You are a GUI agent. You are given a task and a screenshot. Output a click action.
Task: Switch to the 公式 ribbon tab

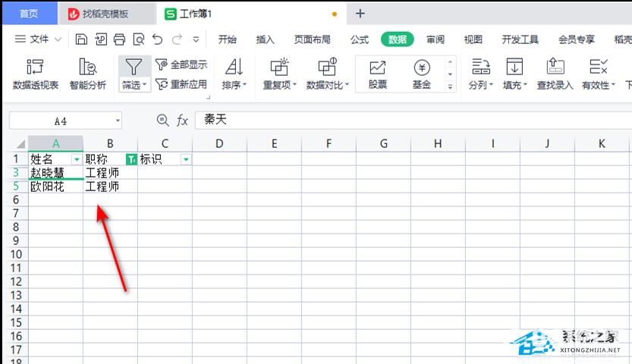click(360, 39)
